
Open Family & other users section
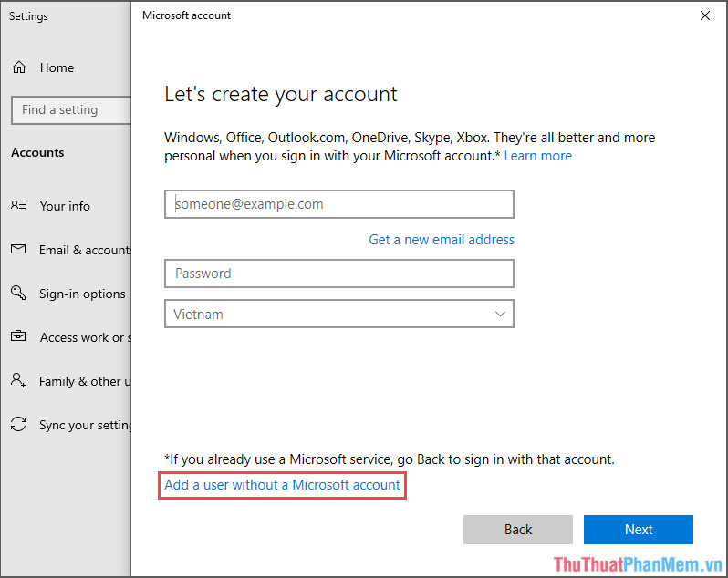(85, 381)
